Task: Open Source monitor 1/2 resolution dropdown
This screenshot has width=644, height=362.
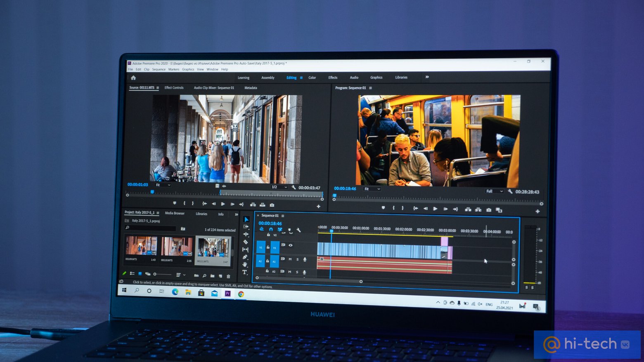Action: pyautogui.click(x=279, y=187)
